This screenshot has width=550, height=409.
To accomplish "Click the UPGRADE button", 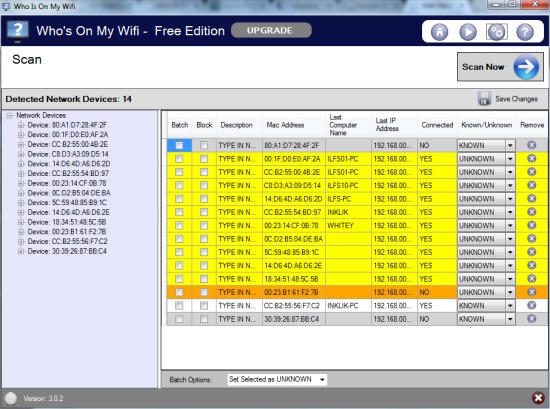I will (x=271, y=30).
